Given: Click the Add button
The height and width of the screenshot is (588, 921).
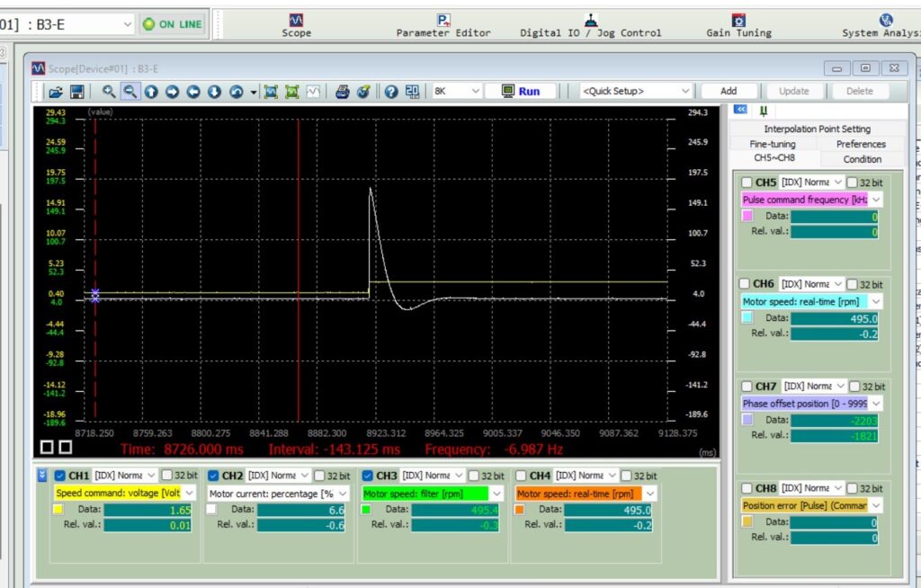Looking at the screenshot, I should (x=728, y=91).
